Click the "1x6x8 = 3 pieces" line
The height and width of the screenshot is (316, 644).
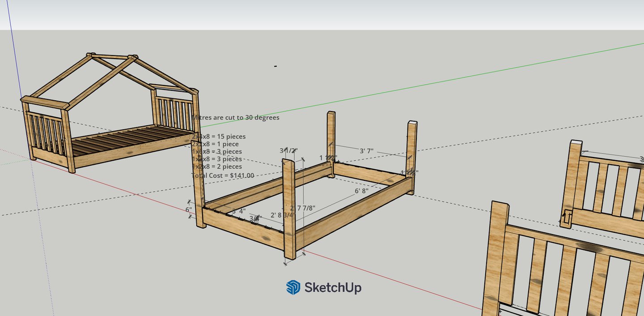pyautogui.click(x=217, y=152)
